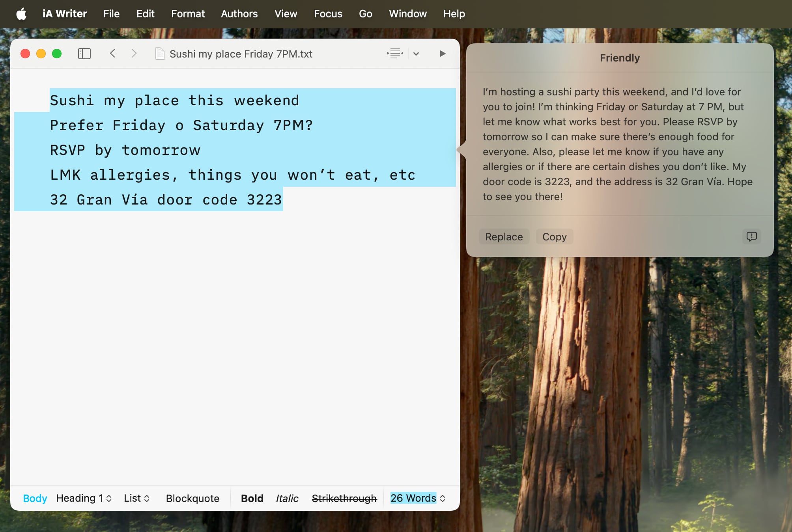Image resolution: width=792 pixels, height=532 pixels.
Task: Click the new document icon in toolbar
Action: [161, 54]
